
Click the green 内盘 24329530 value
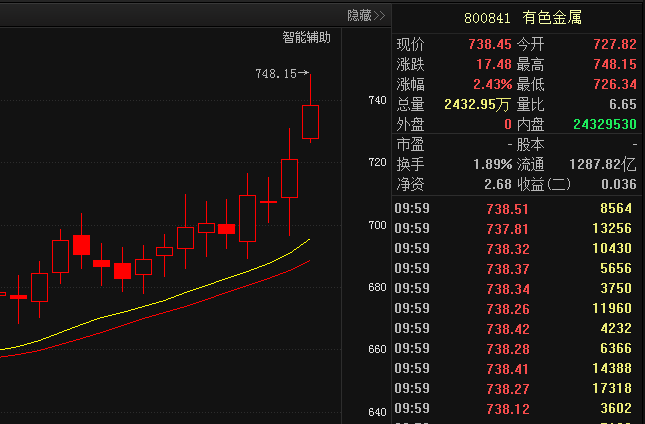pyautogui.click(x=604, y=124)
